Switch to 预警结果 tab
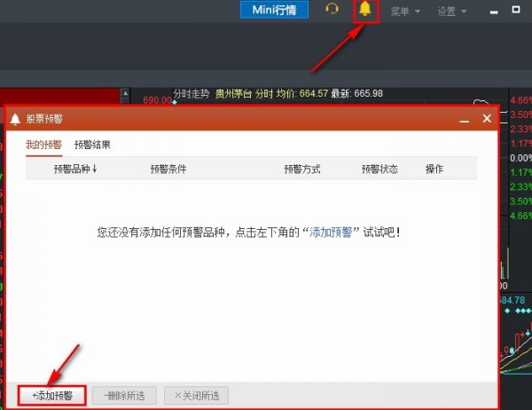This screenshot has height=410, width=532. click(x=92, y=145)
